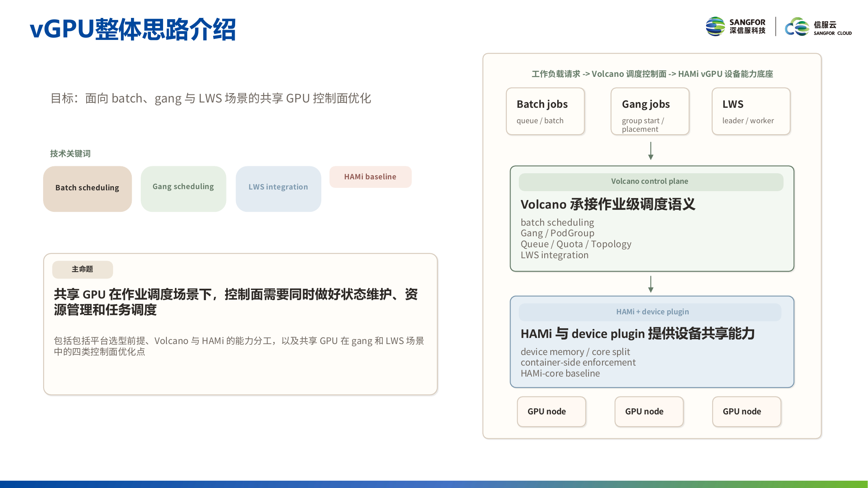The image size is (868, 488).
Task: Click the diagram caption "工作负载请求 -> Volcano 调度控制面"
Action: (x=652, y=74)
